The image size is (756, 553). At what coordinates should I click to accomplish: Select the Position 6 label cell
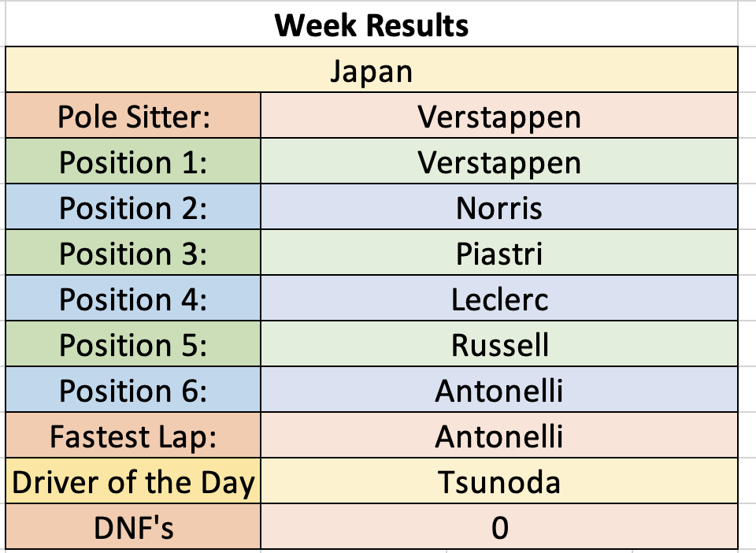coord(133,390)
